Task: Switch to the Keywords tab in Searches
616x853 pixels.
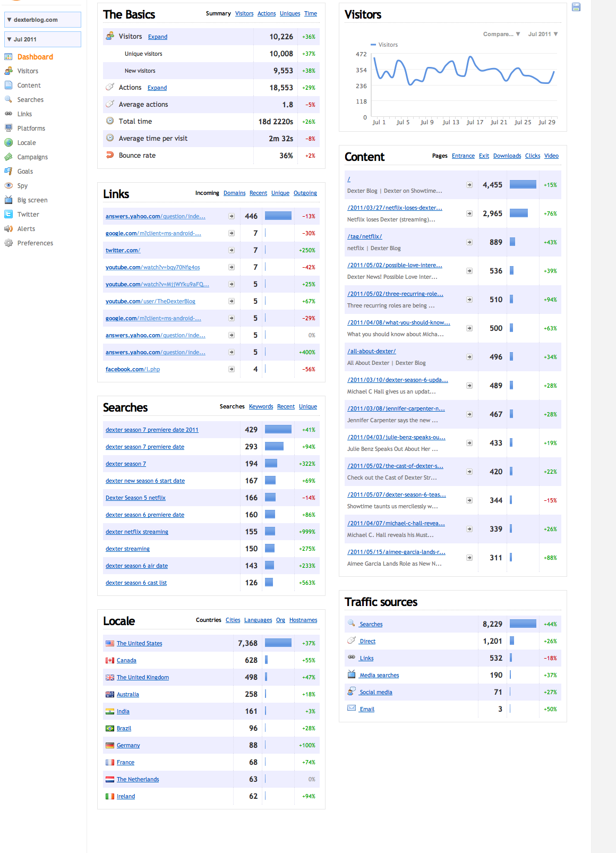Action: tap(261, 407)
